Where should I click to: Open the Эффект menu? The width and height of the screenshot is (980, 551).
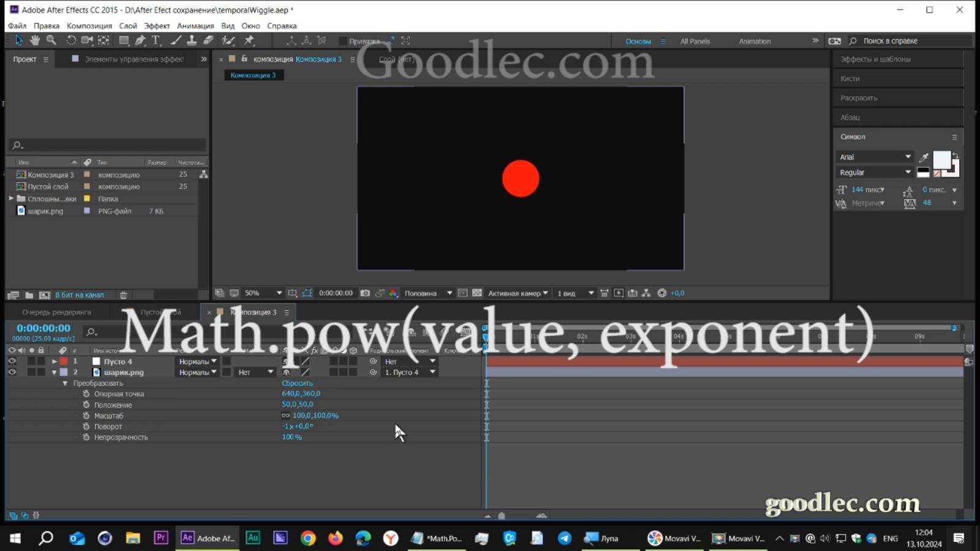(x=157, y=26)
